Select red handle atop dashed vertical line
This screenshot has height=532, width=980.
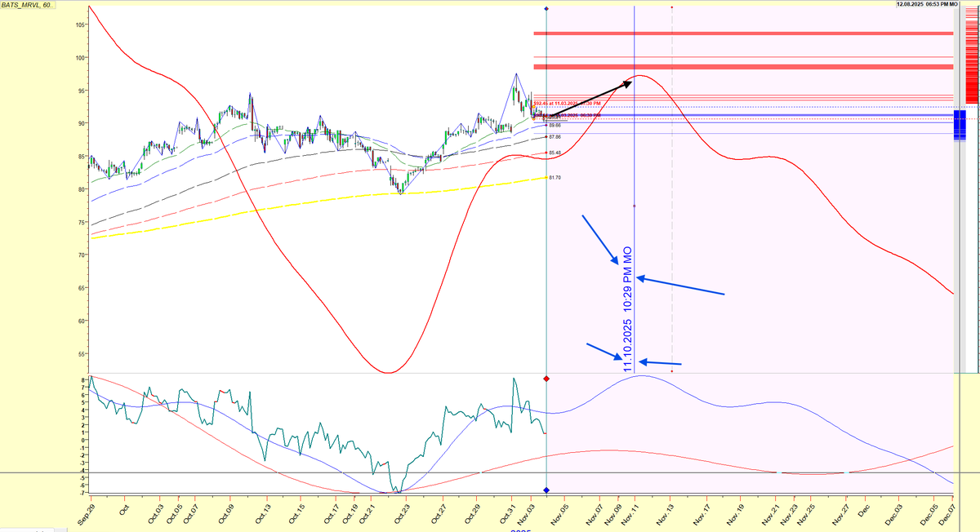click(671, 7)
